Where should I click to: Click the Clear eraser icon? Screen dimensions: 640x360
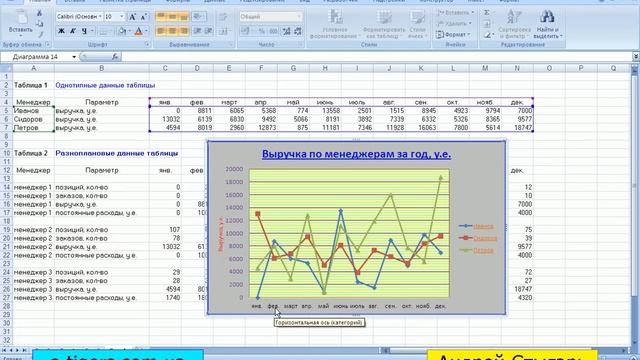(x=487, y=35)
